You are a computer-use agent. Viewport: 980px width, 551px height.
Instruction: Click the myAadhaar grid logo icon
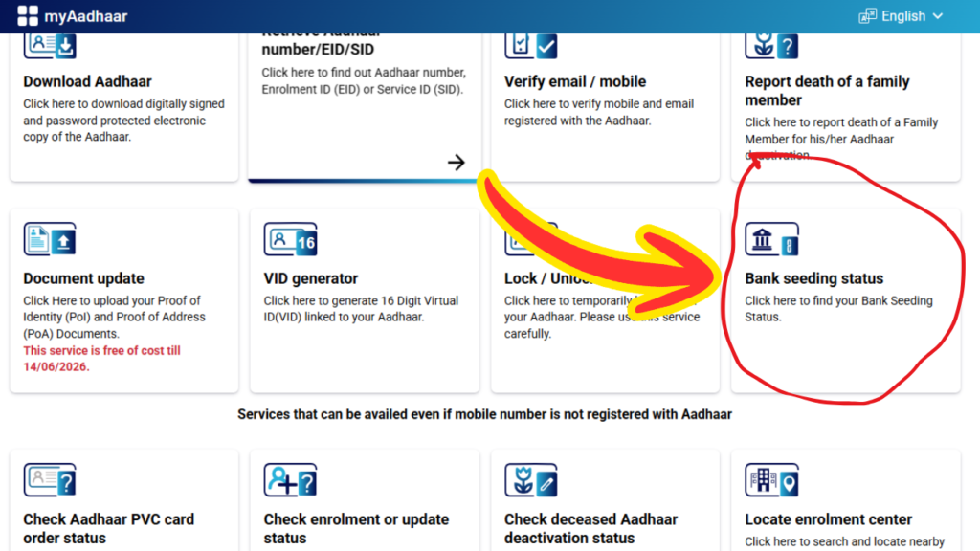(x=28, y=15)
